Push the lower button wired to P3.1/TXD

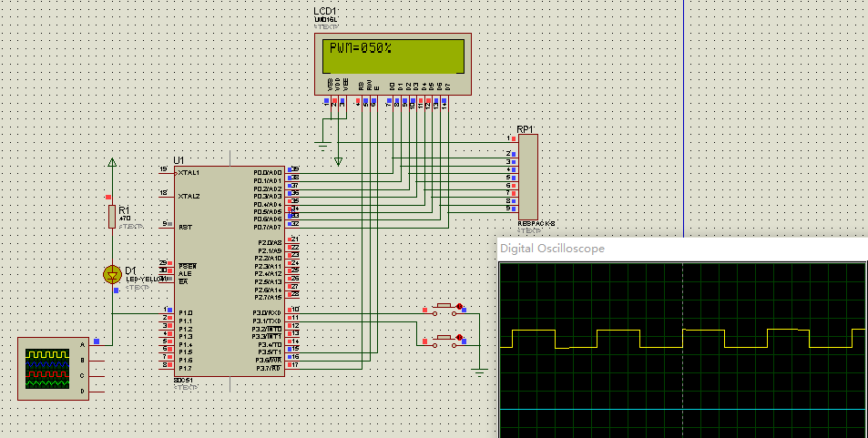tap(444, 341)
